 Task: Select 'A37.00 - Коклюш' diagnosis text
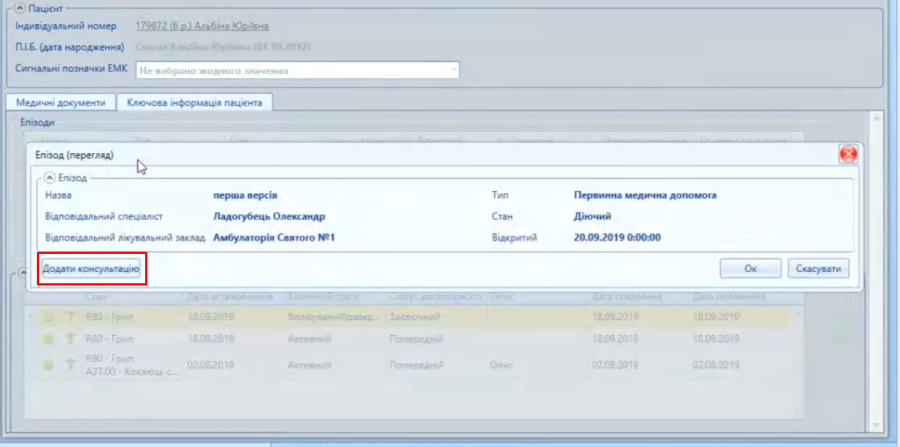[x=132, y=371]
